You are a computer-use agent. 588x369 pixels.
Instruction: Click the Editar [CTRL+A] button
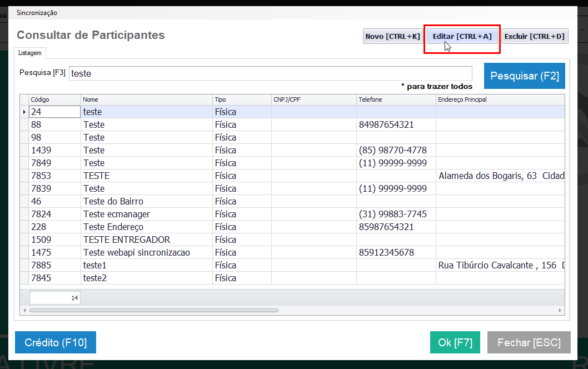(x=462, y=36)
